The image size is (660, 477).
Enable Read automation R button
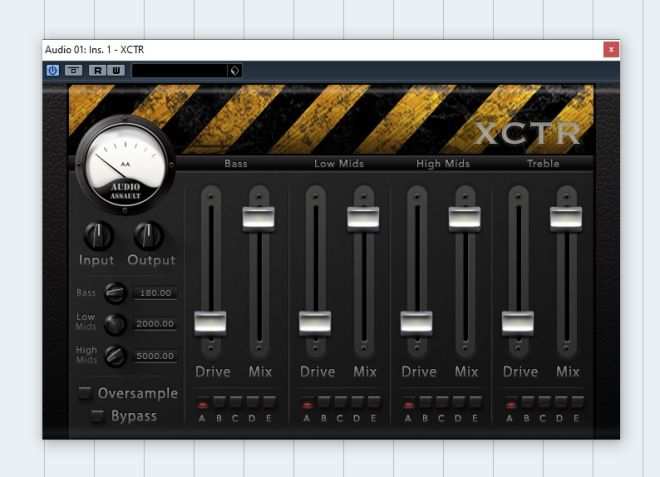point(98,70)
